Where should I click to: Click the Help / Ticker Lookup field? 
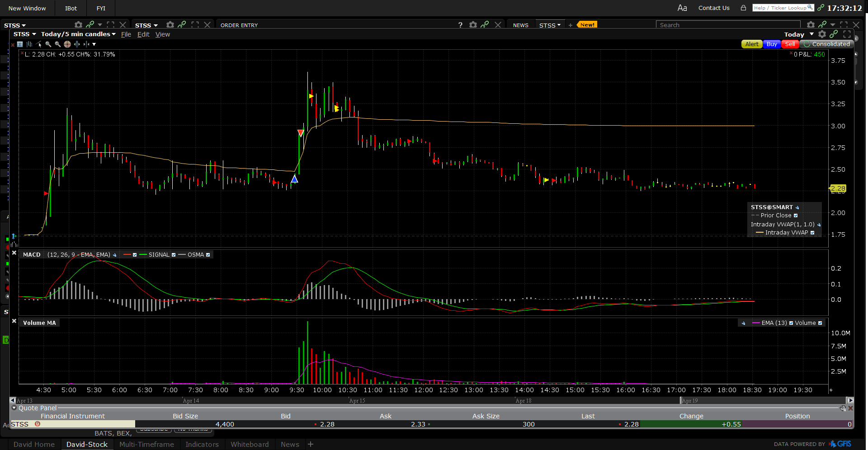[x=783, y=8]
